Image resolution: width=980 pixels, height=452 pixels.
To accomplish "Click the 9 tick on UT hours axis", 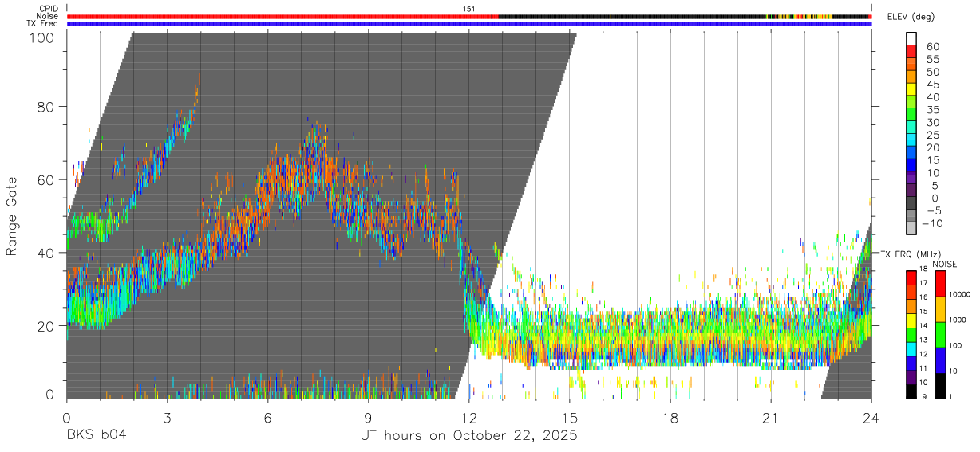I will pos(368,417).
